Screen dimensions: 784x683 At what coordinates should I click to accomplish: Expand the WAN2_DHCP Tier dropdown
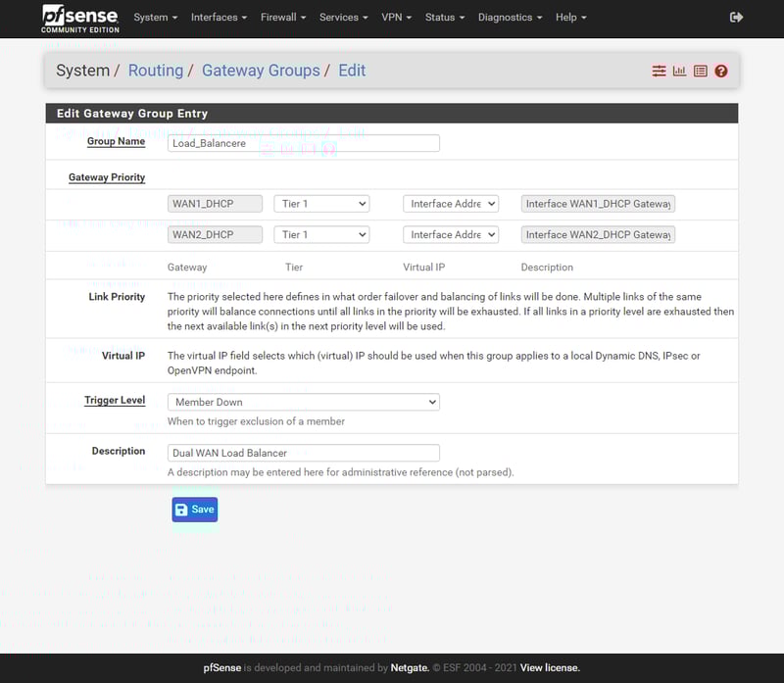[x=321, y=235]
